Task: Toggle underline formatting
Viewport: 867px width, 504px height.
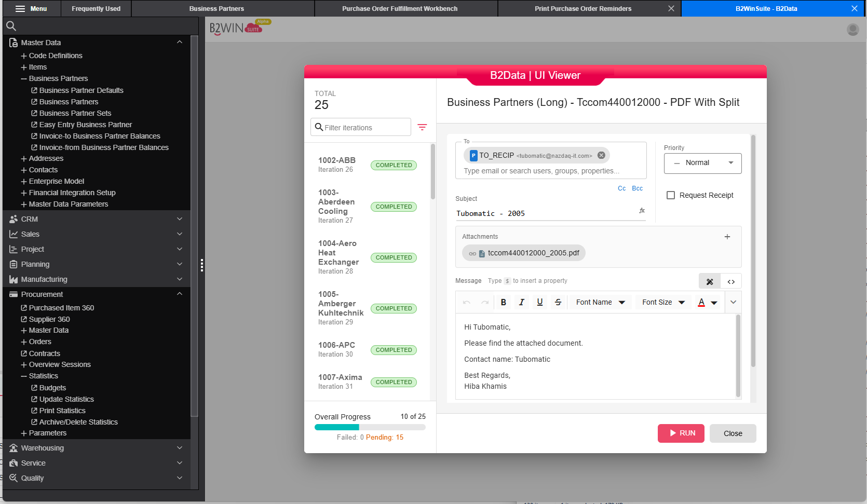Action: (x=540, y=302)
